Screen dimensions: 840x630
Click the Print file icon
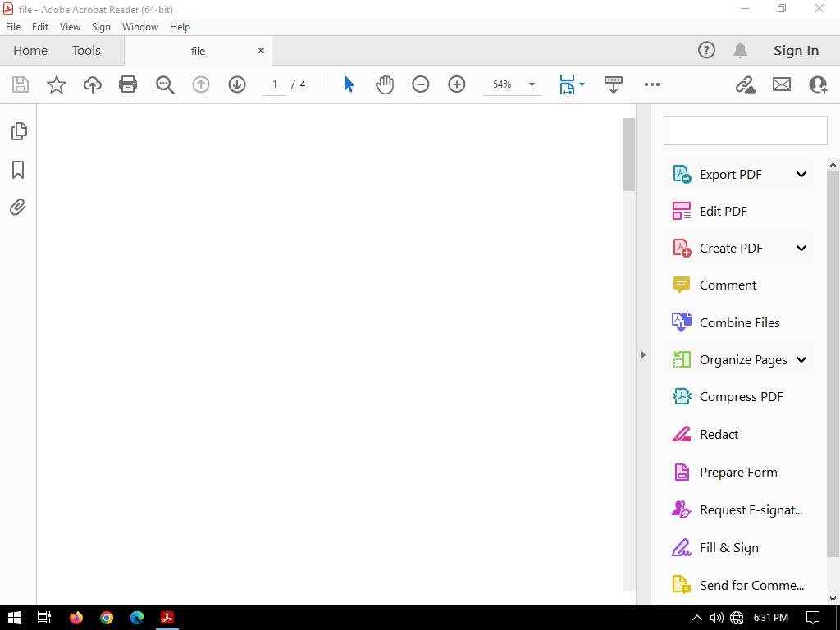[128, 84]
